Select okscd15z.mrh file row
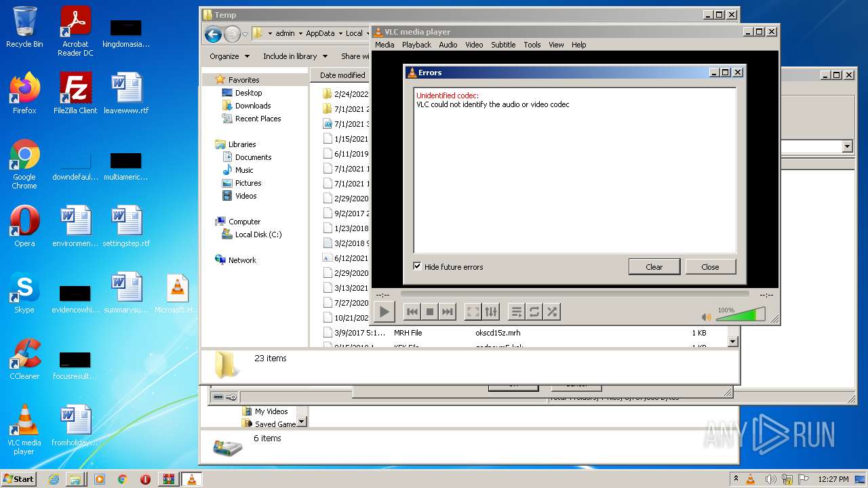This screenshot has width=868, height=488. [x=519, y=333]
